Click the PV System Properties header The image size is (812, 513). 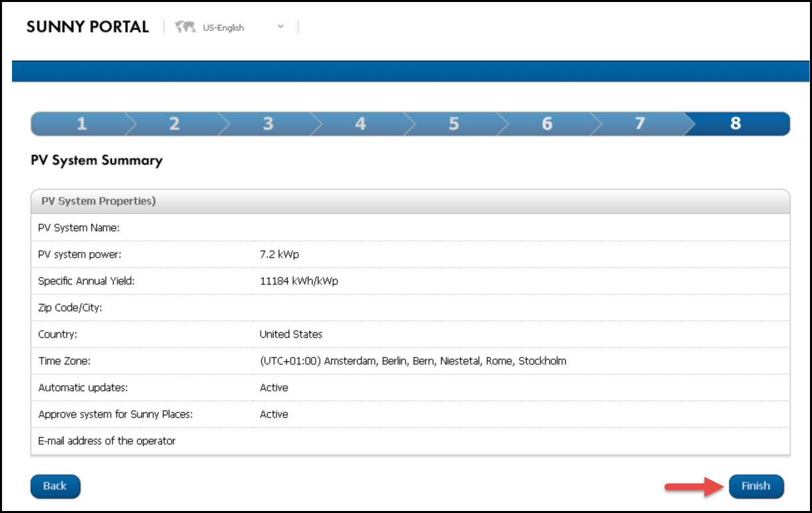point(98,201)
